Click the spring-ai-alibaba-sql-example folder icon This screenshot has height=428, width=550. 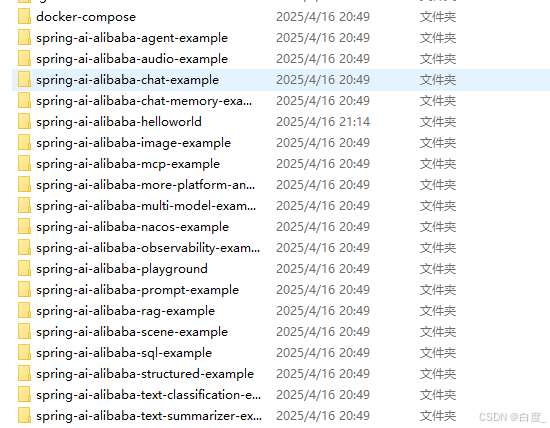click(x=24, y=353)
